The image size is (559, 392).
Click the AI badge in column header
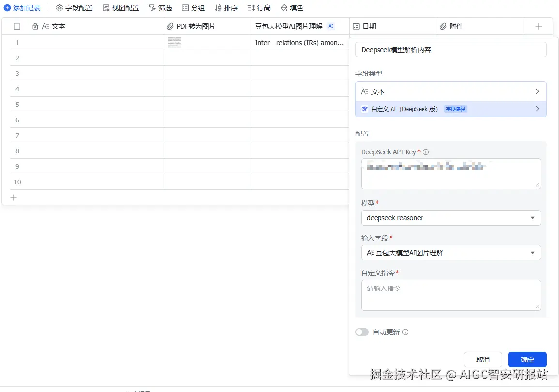331,26
